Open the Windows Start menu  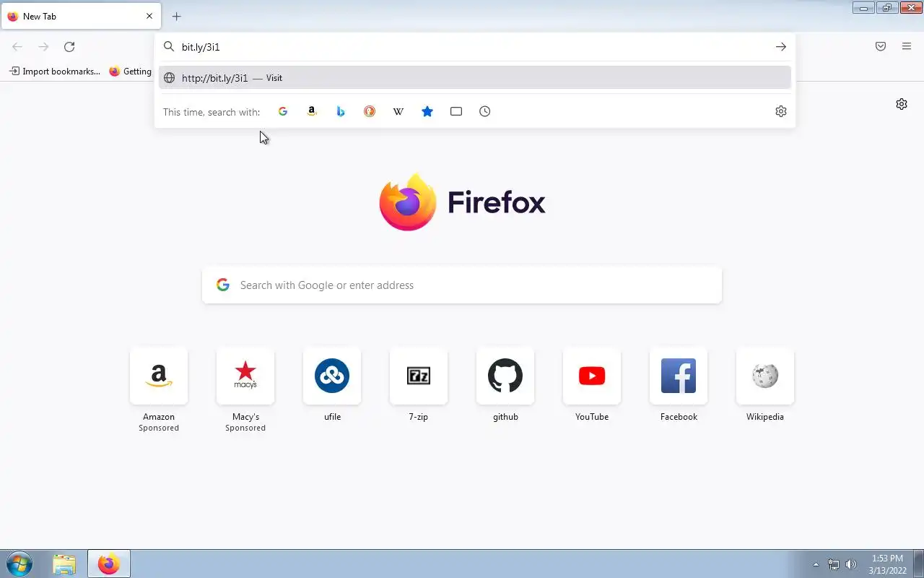pos(19,564)
